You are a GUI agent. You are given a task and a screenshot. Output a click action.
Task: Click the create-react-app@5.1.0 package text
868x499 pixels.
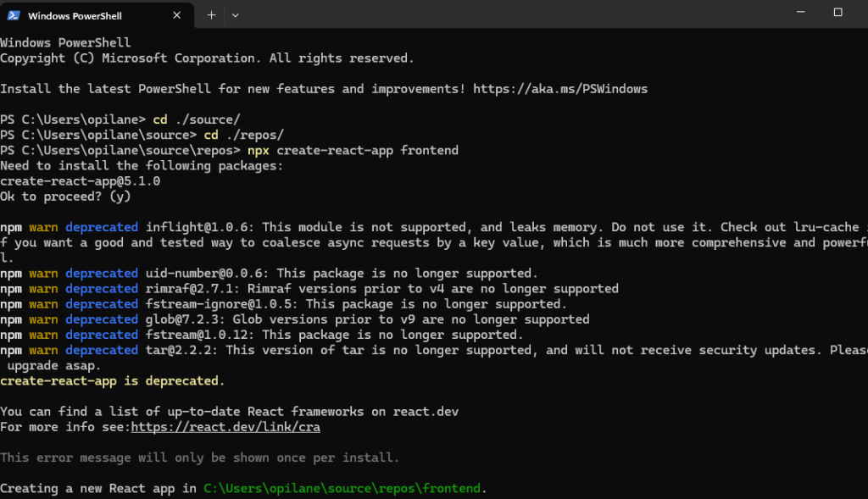coord(81,181)
